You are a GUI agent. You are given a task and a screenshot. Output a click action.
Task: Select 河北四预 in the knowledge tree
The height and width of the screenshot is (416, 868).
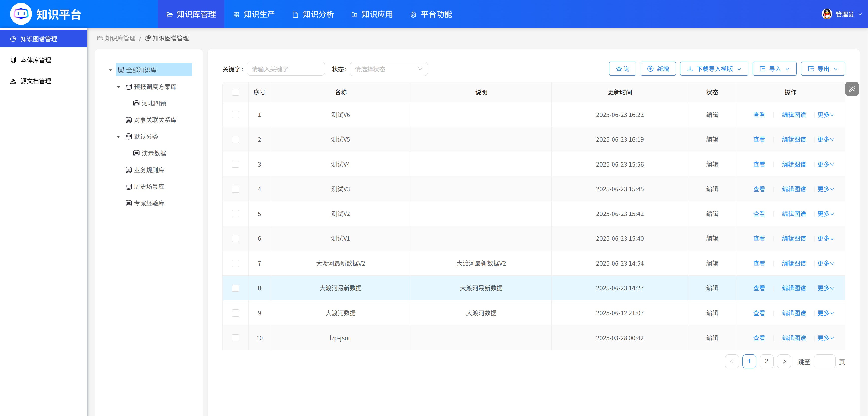coord(154,103)
